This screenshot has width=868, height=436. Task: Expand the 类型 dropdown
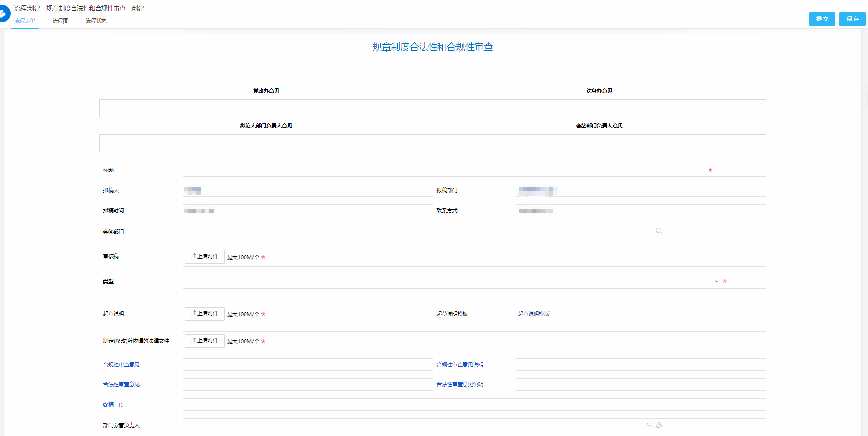tap(716, 281)
